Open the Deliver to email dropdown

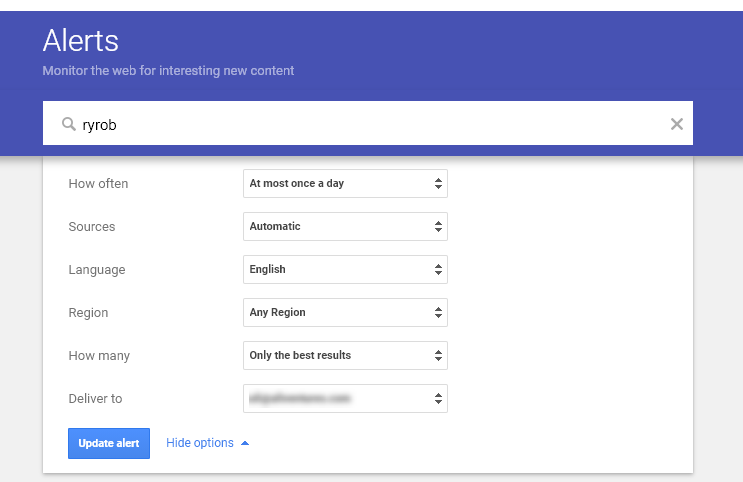(345, 399)
